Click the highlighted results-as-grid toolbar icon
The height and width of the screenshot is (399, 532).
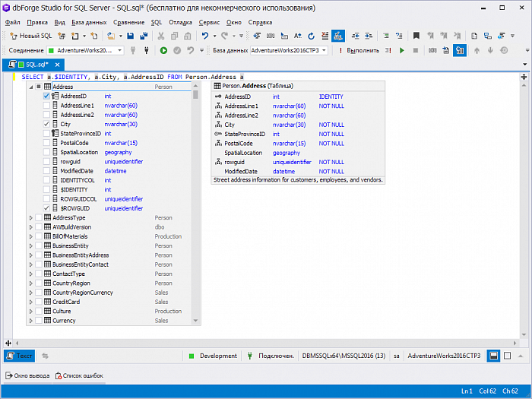[x=460, y=51]
